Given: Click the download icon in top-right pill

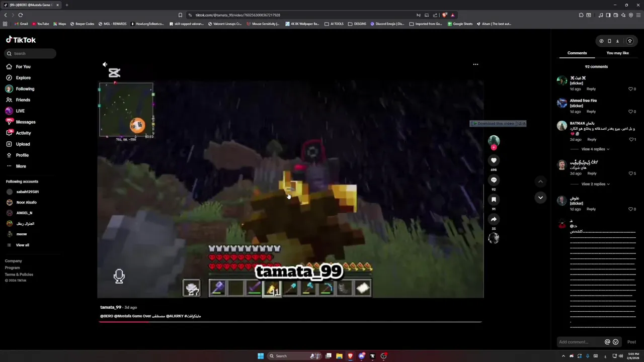Looking at the screenshot, I should pos(617,41).
